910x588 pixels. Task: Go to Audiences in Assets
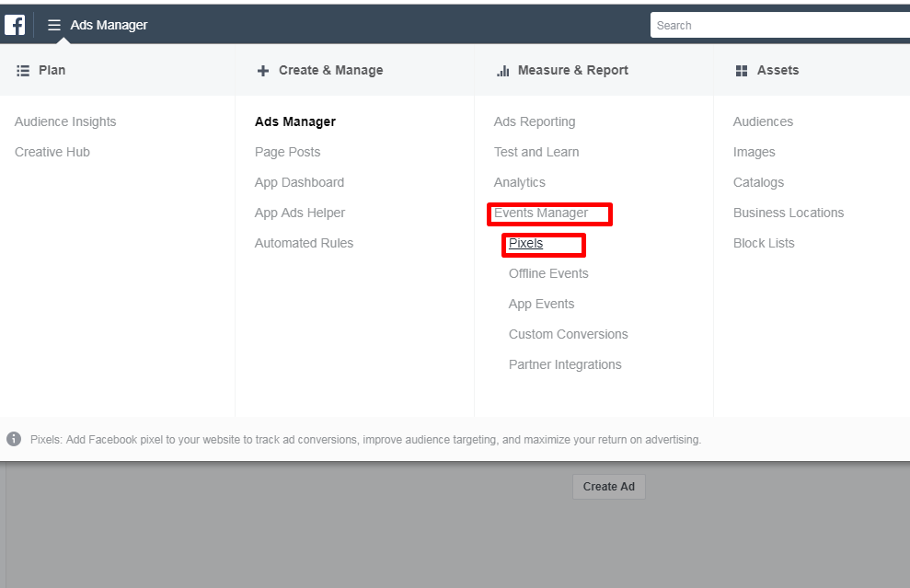click(763, 121)
